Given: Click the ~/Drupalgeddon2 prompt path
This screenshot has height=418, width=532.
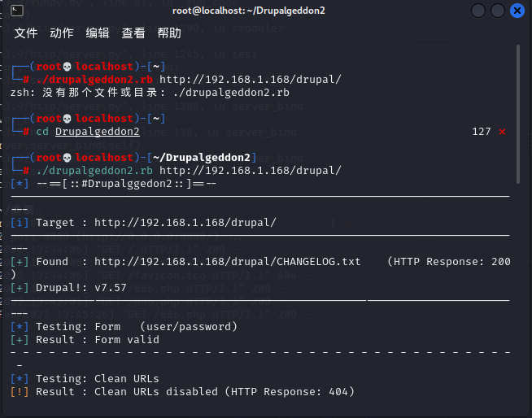Looking at the screenshot, I should 202,158.
